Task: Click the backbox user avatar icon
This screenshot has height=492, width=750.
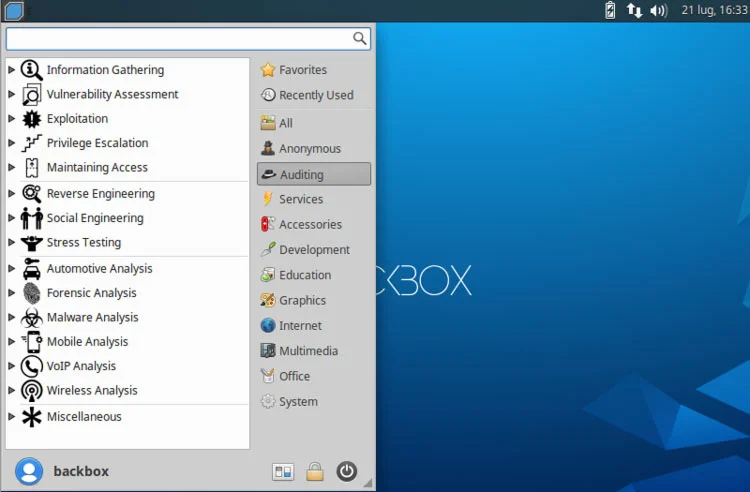Action: tap(29, 471)
